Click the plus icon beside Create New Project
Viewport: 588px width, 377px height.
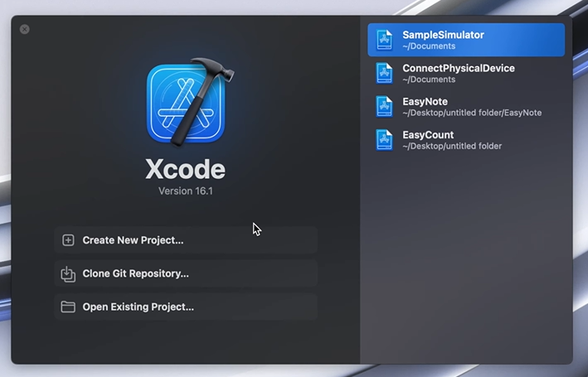coord(68,240)
